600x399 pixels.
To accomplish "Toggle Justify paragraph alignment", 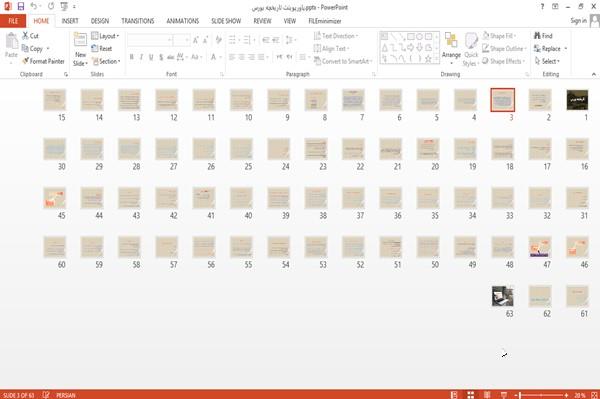I will tap(261, 57).
